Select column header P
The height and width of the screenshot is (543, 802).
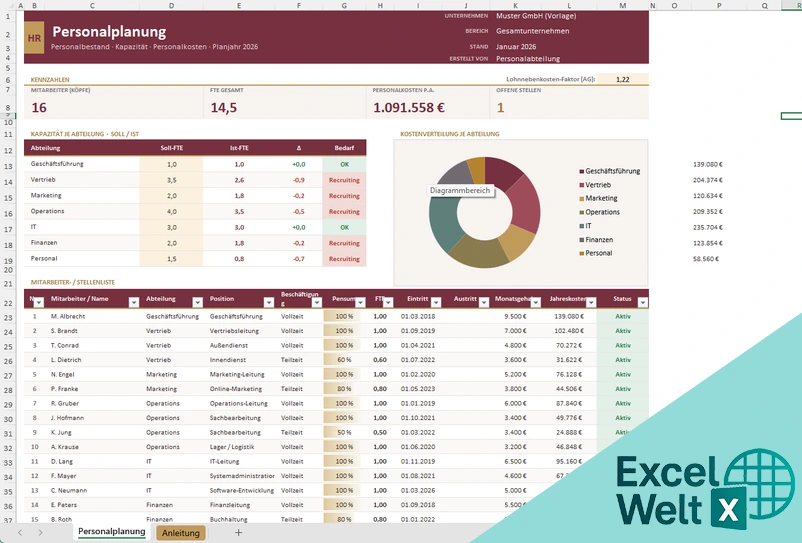pos(719,6)
